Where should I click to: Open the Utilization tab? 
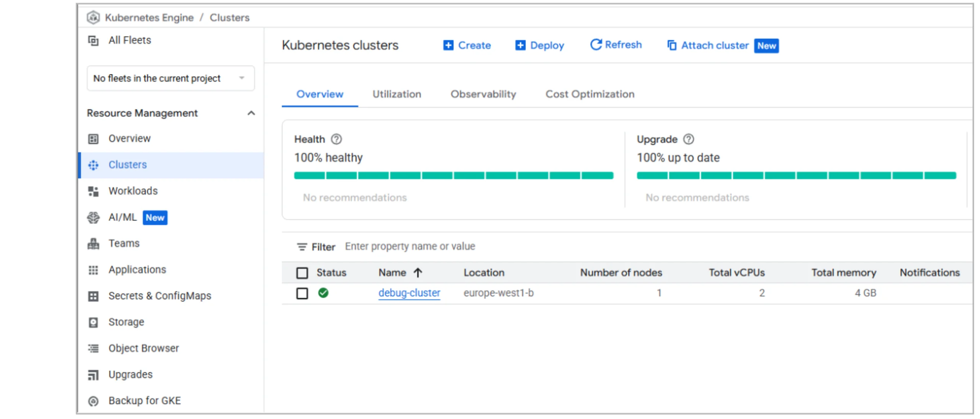click(x=397, y=94)
